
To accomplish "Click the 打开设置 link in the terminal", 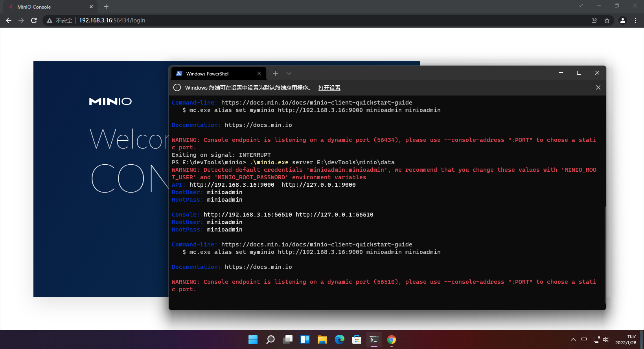I will coord(329,88).
